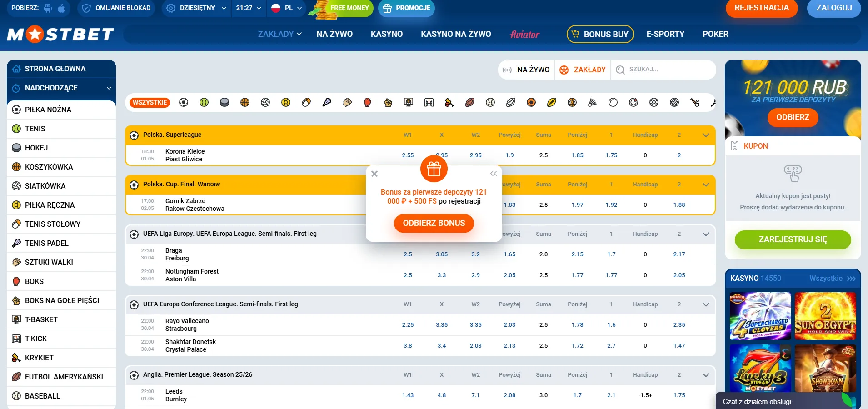Screen dimensions: 868x409
Task: Click the orange gift icon on popup
Action: [434, 169]
